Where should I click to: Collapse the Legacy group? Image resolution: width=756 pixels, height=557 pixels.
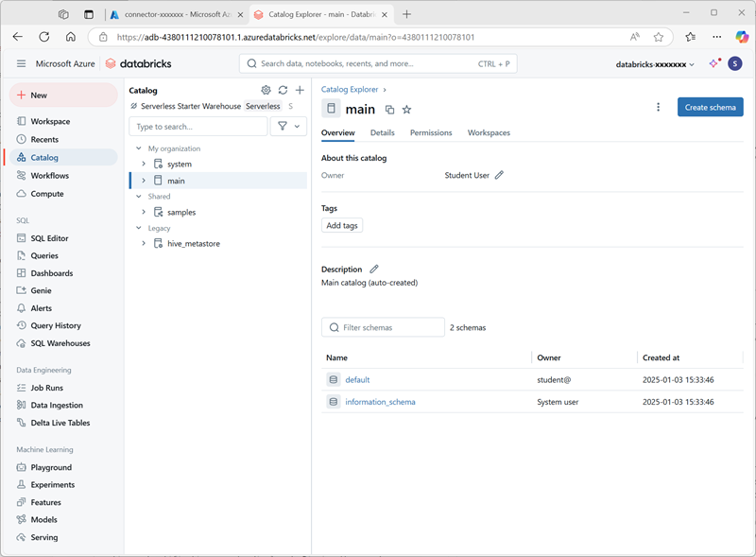pos(139,228)
